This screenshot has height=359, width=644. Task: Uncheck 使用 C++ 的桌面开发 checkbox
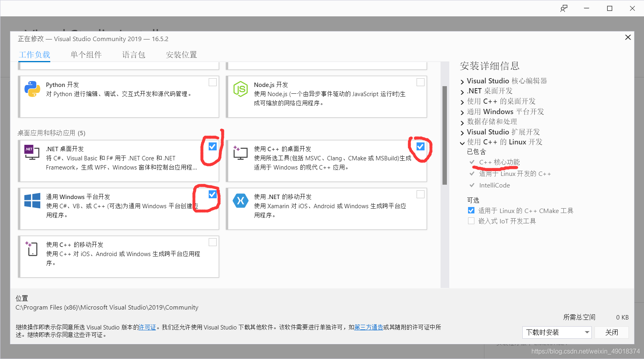click(x=421, y=146)
